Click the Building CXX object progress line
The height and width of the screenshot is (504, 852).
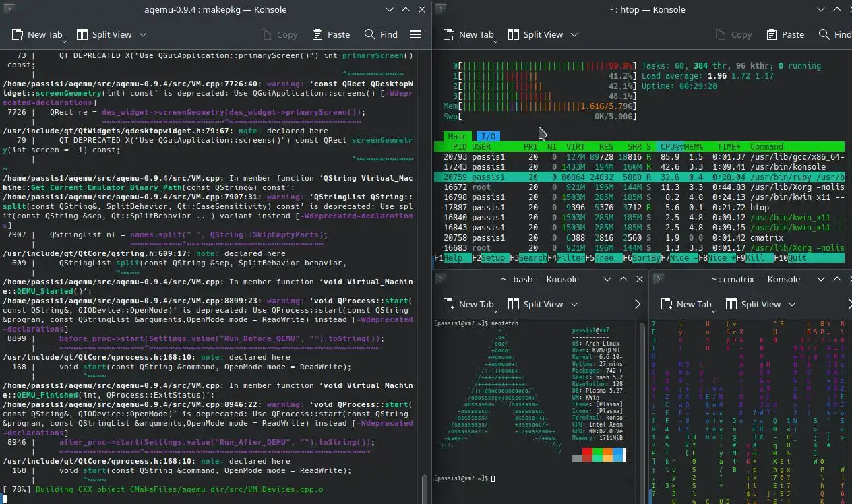click(162, 489)
